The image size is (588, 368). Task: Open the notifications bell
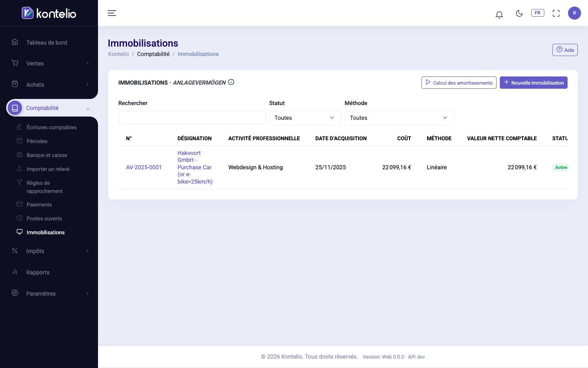coord(499,14)
